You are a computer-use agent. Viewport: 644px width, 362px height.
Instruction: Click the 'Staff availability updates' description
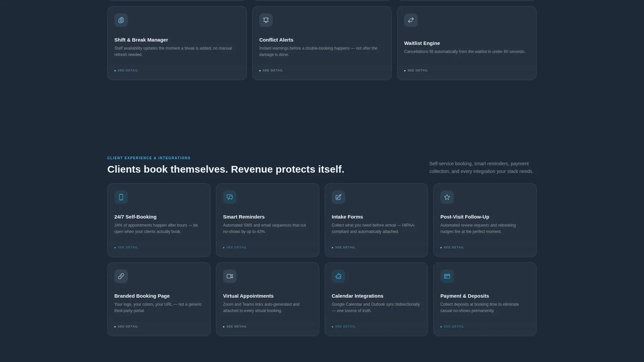tap(173, 51)
